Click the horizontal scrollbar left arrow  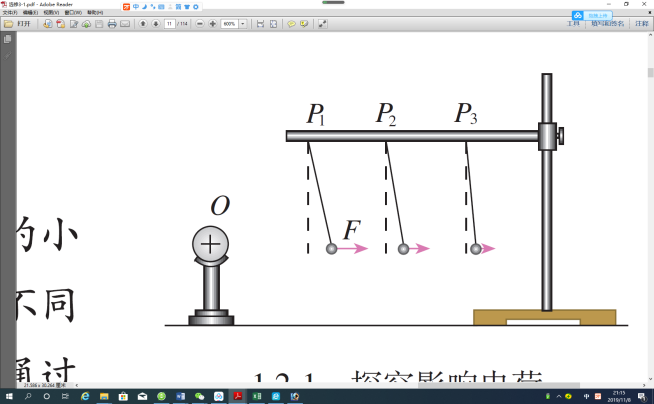click(x=76, y=386)
